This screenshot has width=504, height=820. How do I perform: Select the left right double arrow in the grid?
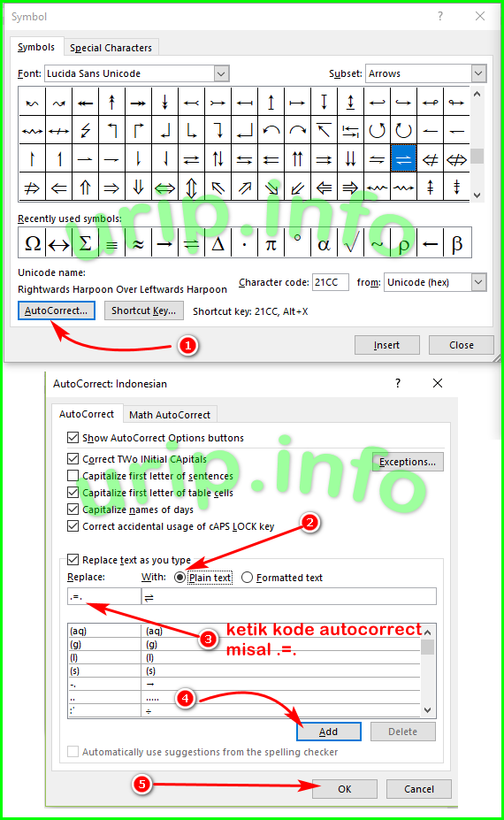[x=164, y=188]
